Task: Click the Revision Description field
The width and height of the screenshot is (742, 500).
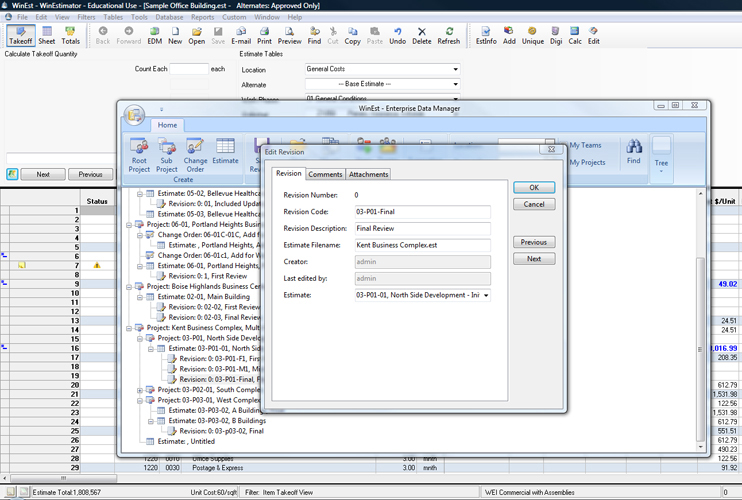Action: tap(423, 228)
